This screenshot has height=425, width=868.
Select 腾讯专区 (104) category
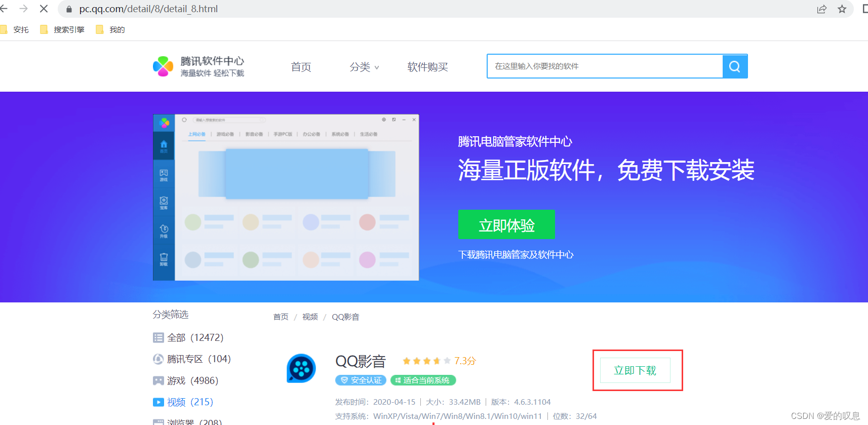192,359
